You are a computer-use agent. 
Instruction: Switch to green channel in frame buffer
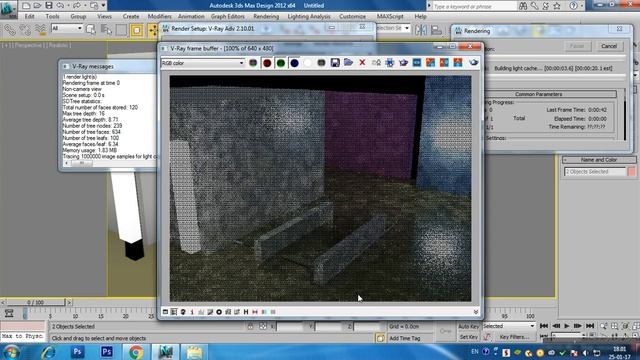(281, 63)
